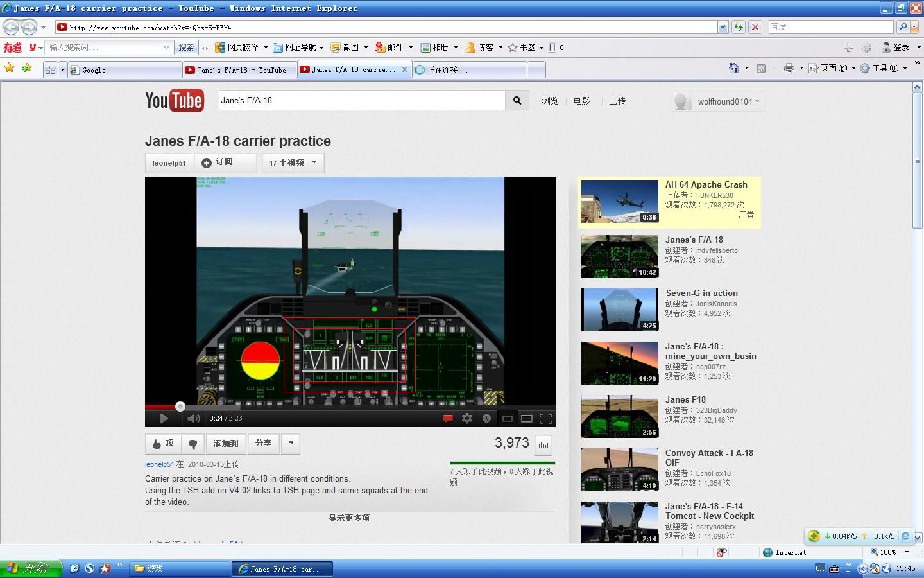
Task: Click the Print icon in command bar
Action: (789, 68)
